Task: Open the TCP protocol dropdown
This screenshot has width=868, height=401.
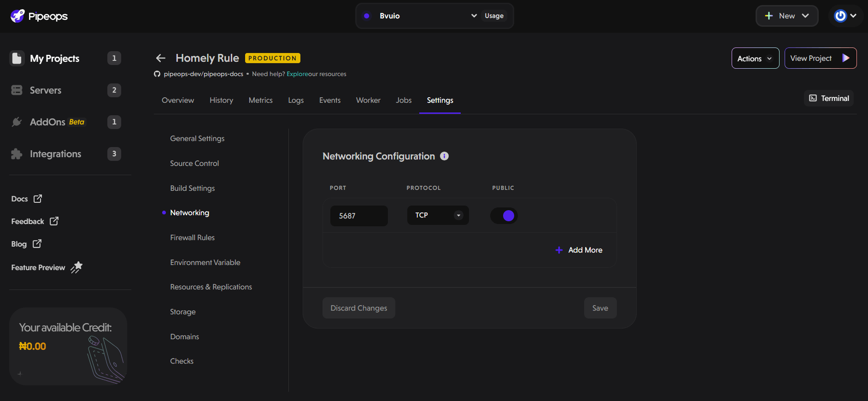Action: [x=438, y=215]
